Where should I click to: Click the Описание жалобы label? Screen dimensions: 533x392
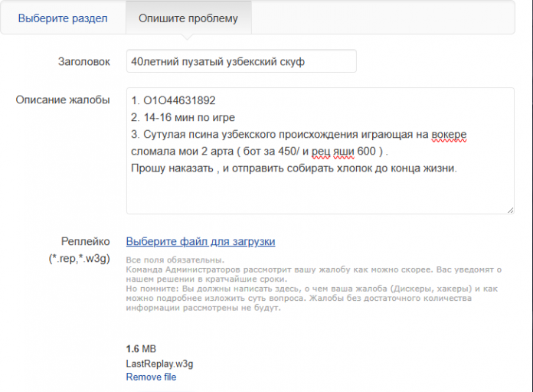63,100
